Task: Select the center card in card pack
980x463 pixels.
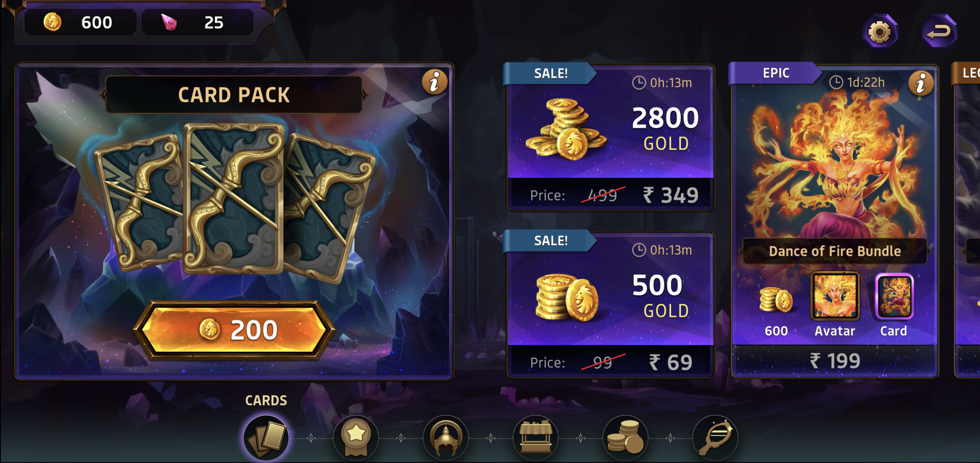Action: 234,198
